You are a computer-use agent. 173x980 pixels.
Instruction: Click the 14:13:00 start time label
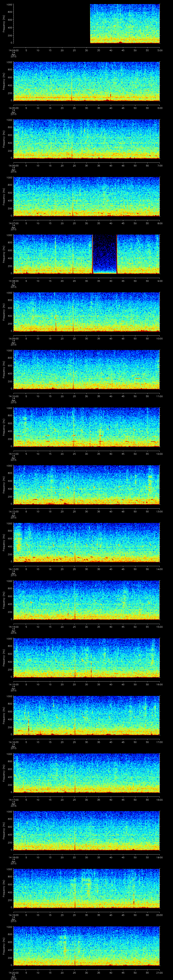13,569
